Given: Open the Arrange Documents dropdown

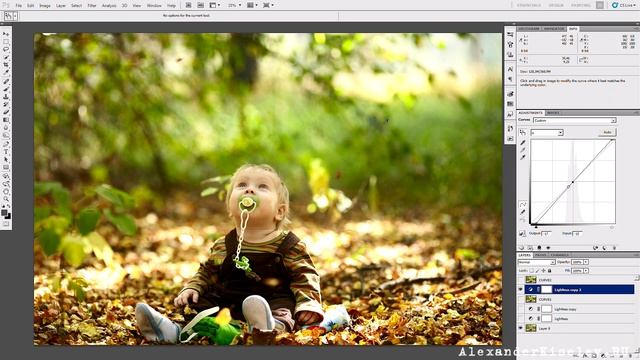Looking at the screenshot, I should click(252, 5).
